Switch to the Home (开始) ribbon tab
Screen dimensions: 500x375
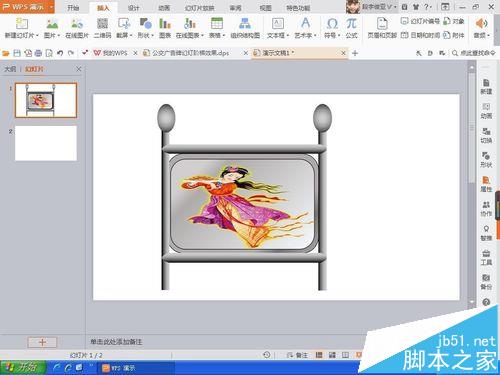click(73, 8)
